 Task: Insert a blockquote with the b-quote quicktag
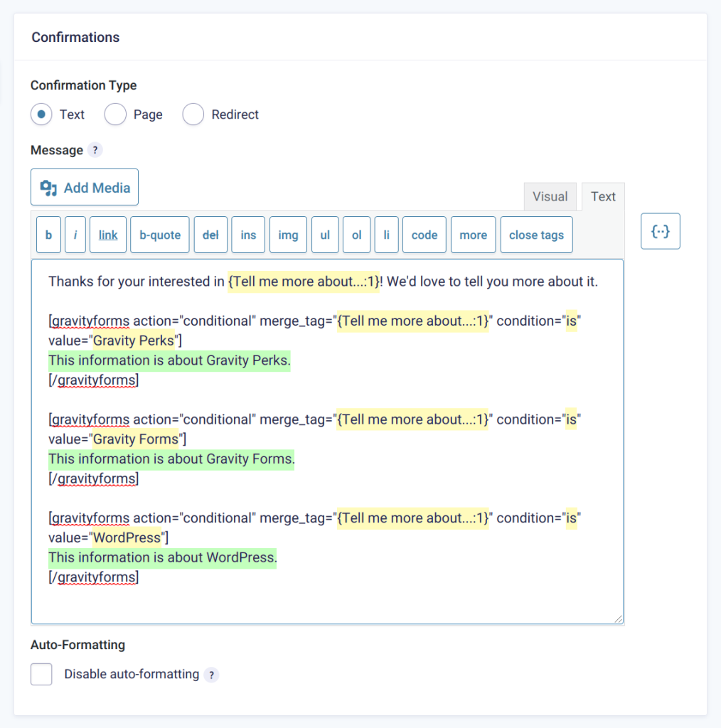click(159, 235)
